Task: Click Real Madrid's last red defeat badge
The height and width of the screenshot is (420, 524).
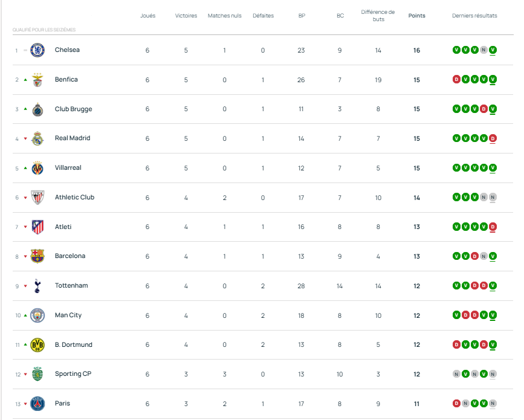Action: [x=493, y=138]
